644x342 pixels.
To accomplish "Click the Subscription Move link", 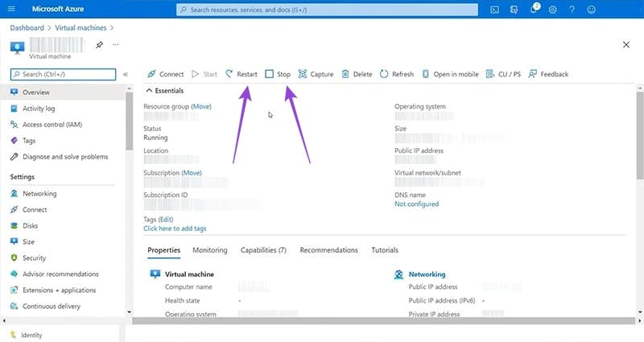I will point(192,173).
